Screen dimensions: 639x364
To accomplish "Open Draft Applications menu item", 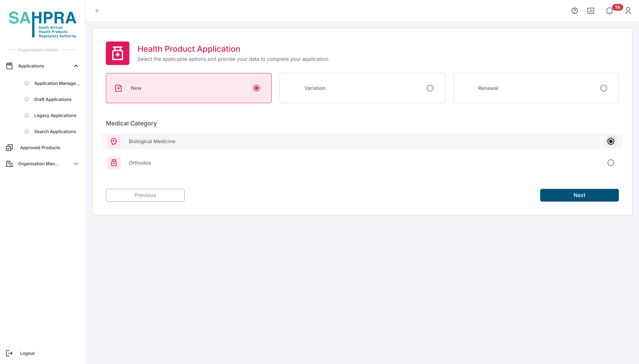I will tap(52, 99).
